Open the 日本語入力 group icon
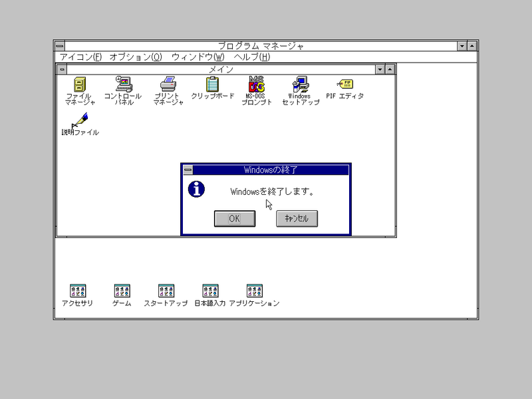The width and height of the screenshot is (532, 399). [x=209, y=291]
